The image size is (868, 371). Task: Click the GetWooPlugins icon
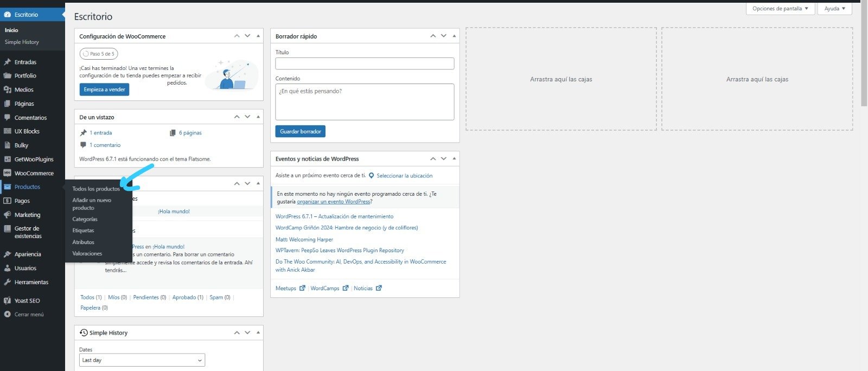pyautogui.click(x=8, y=159)
